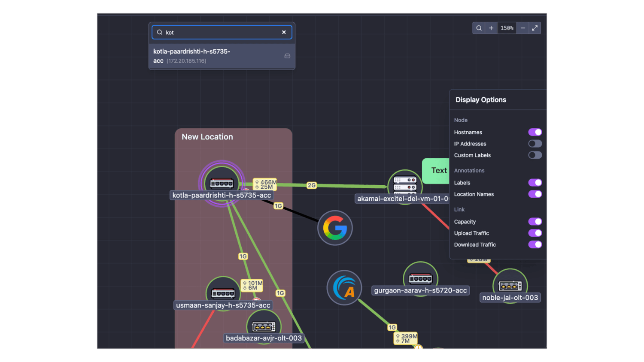This screenshot has height=362, width=644.
Task: Disable the Download Traffic switch
Action: pos(535,244)
